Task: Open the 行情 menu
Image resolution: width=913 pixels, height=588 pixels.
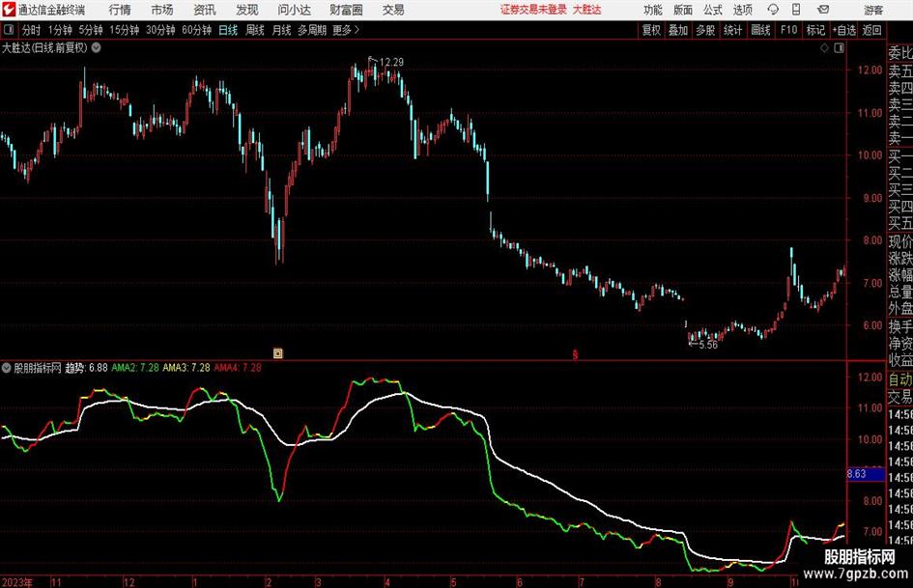Action: pos(120,10)
